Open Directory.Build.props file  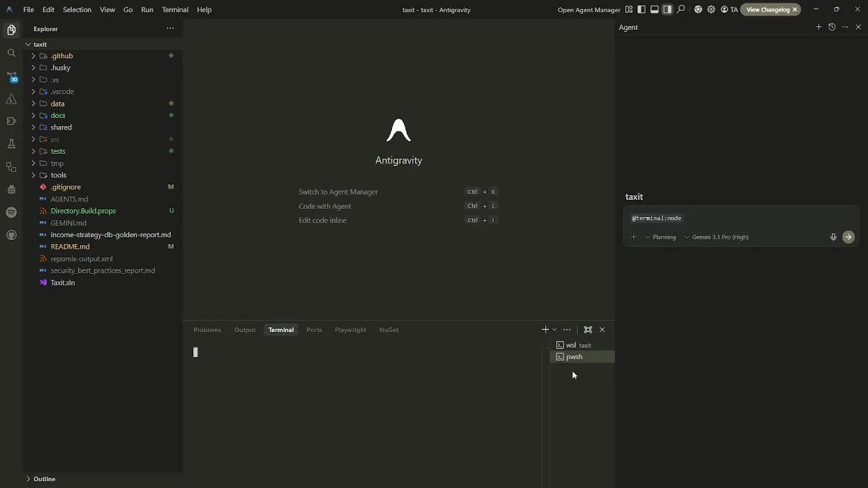click(x=103, y=211)
